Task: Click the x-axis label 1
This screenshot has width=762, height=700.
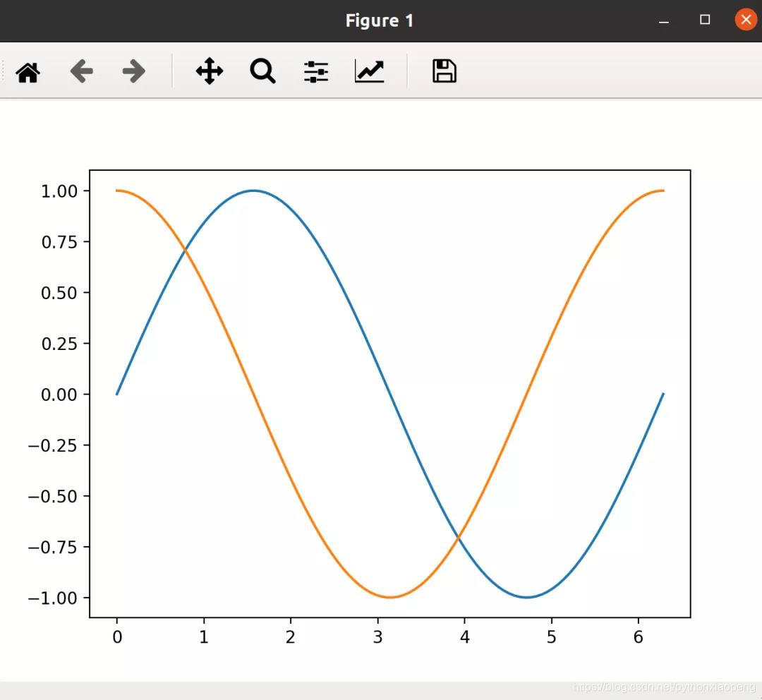Action: click(204, 636)
